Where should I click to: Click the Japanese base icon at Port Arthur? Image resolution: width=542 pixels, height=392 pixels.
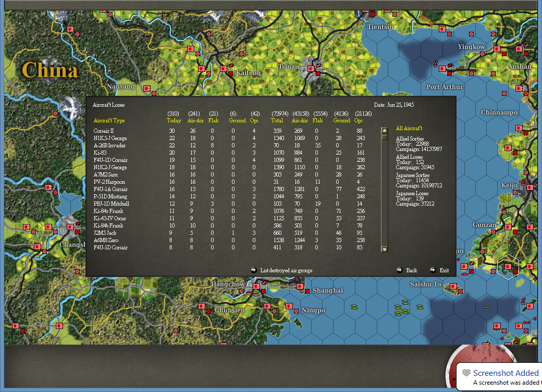click(x=442, y=69)
